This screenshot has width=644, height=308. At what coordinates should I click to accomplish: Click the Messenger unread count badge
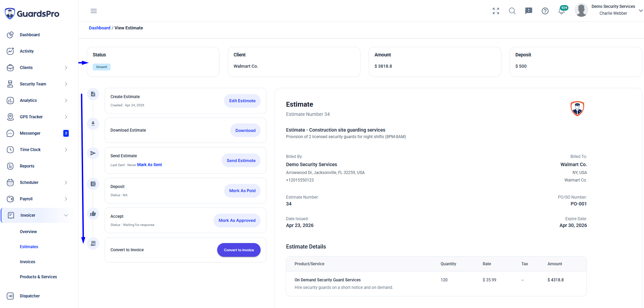[66, 133]
